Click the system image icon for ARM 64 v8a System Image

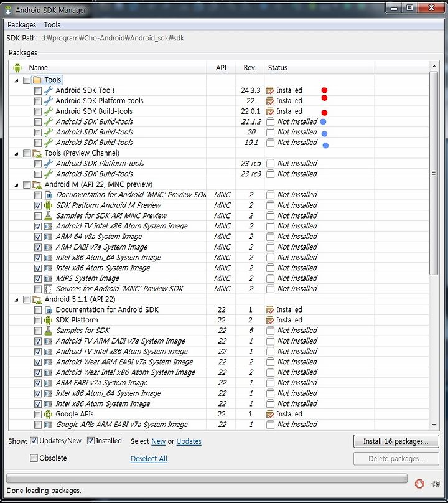(48, 237)
